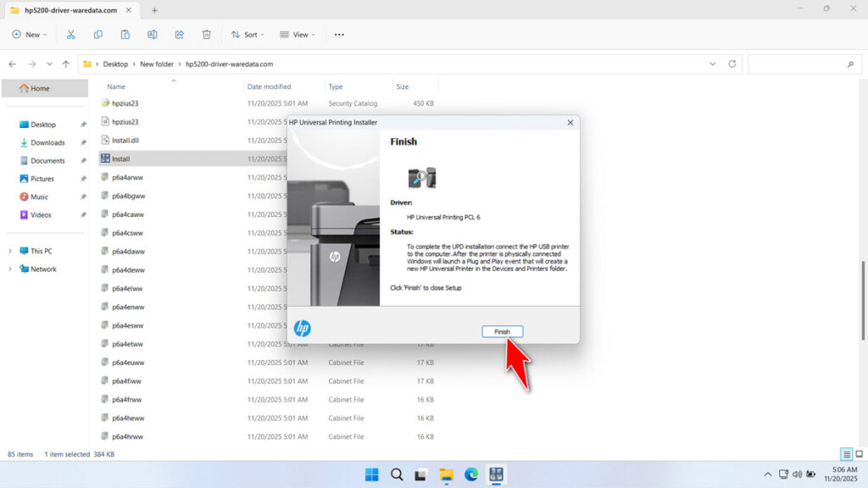Select the Cut icon in the toolbar

(x=71, y=34)
